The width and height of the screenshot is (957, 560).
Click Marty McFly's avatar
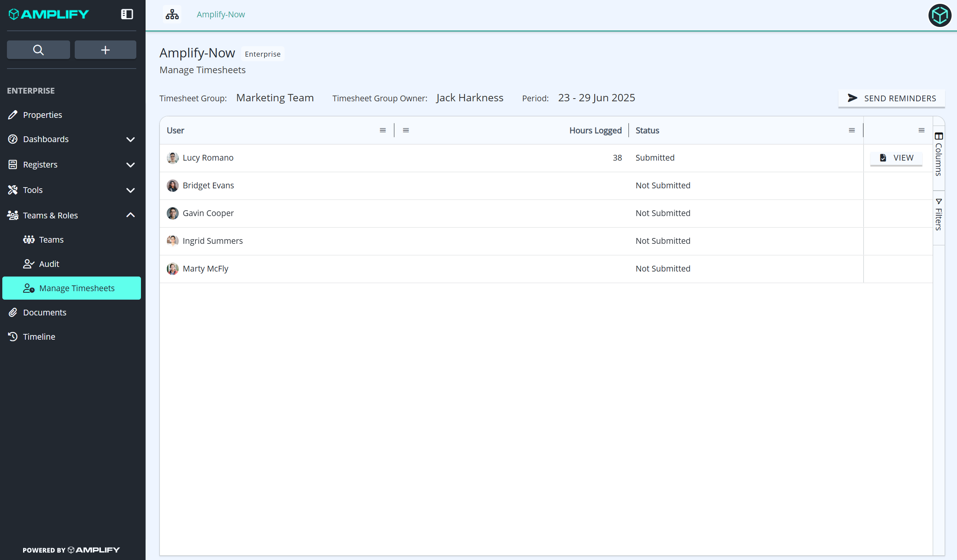(x=173, y=268)
